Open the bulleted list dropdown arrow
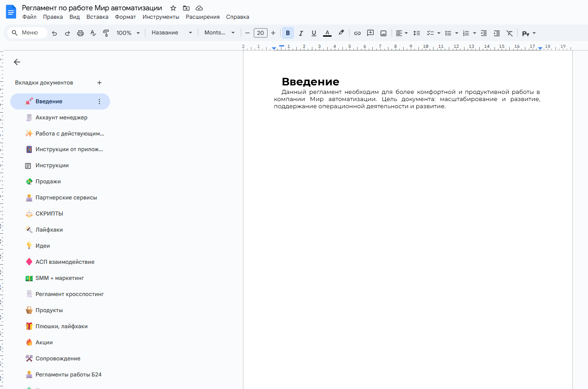 click(456, 33)
